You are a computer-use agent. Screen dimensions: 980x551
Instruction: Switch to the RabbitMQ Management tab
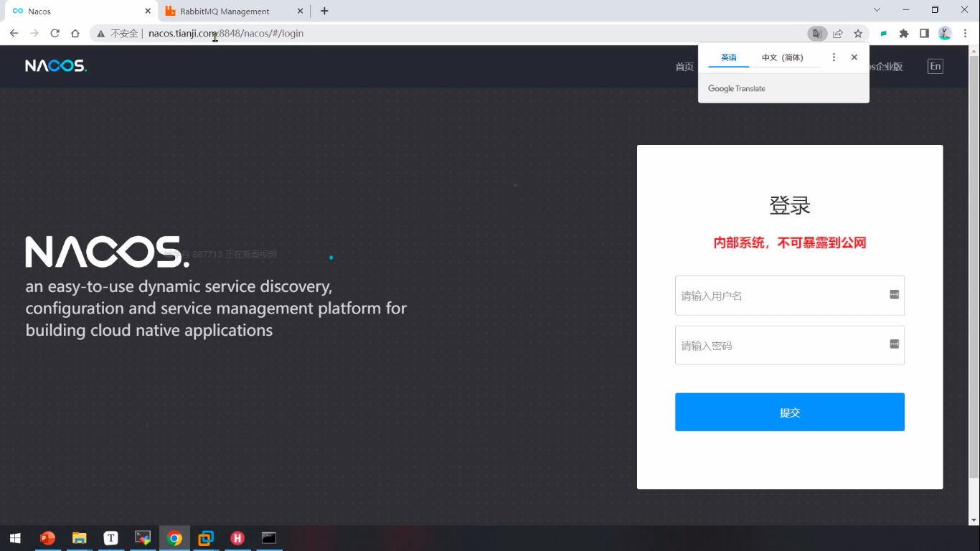[x=232, y=11]
